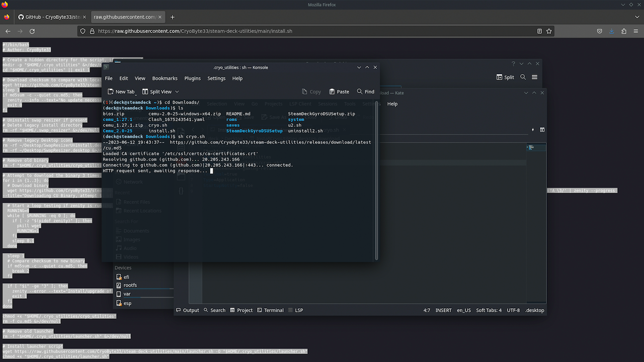Click Dolphin search magnifier icon
This screenshot has height=362, width=644.
[x=523, y=77]
